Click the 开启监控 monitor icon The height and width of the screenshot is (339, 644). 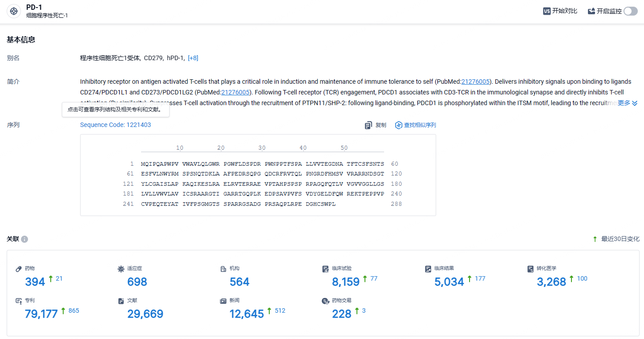click(x=591, y=11)
